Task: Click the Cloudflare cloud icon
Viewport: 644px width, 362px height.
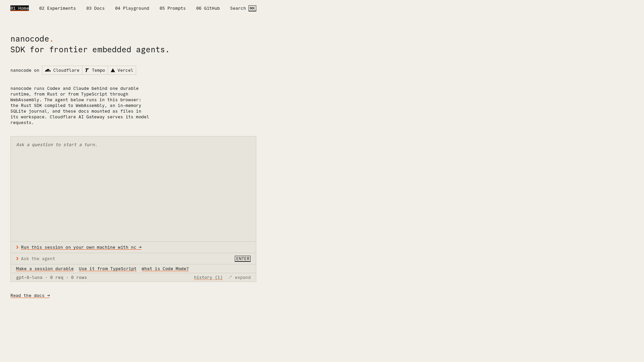Action: pos(48,70)
